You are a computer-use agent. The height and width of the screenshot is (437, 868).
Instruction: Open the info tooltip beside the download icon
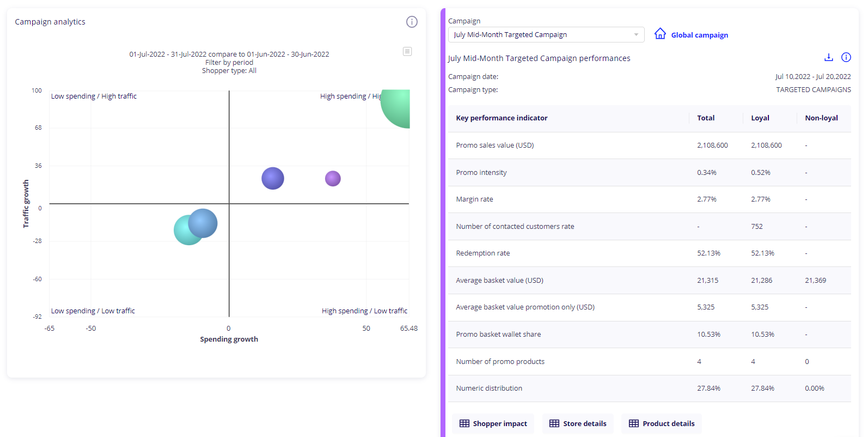(846, 57)
